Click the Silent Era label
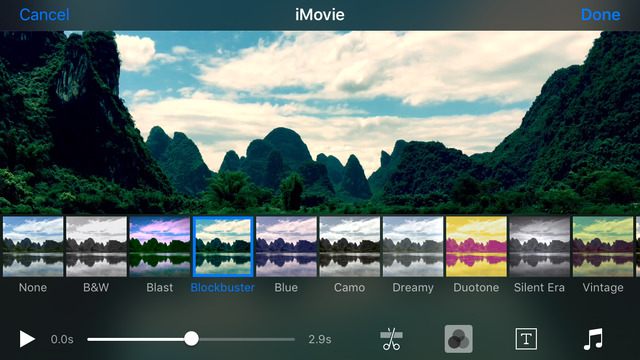 539,287
